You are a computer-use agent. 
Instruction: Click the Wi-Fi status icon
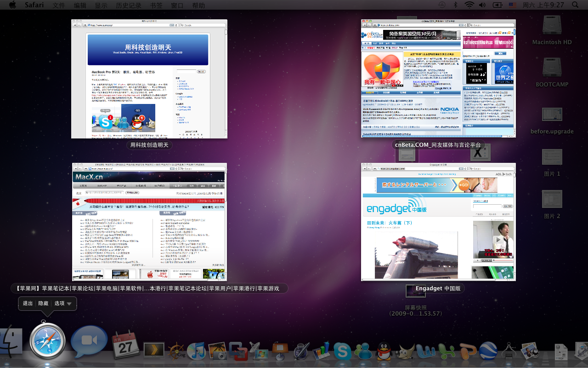coord(469,5)
